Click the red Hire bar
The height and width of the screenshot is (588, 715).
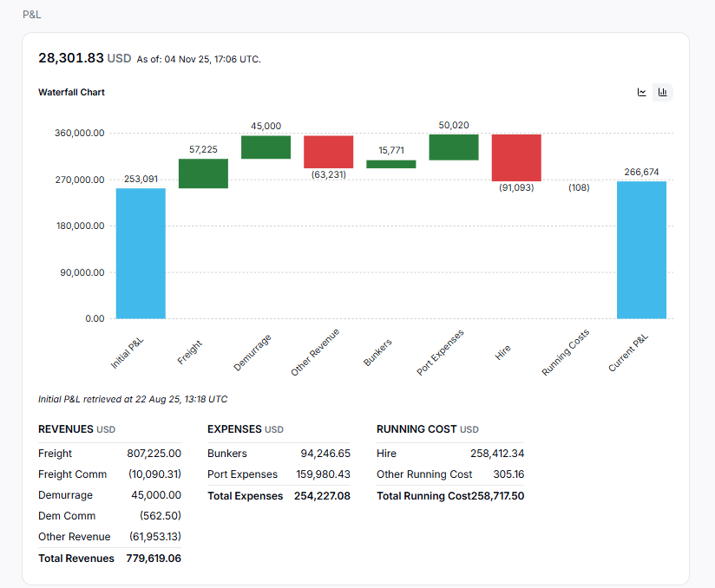(x=516, y=158)
